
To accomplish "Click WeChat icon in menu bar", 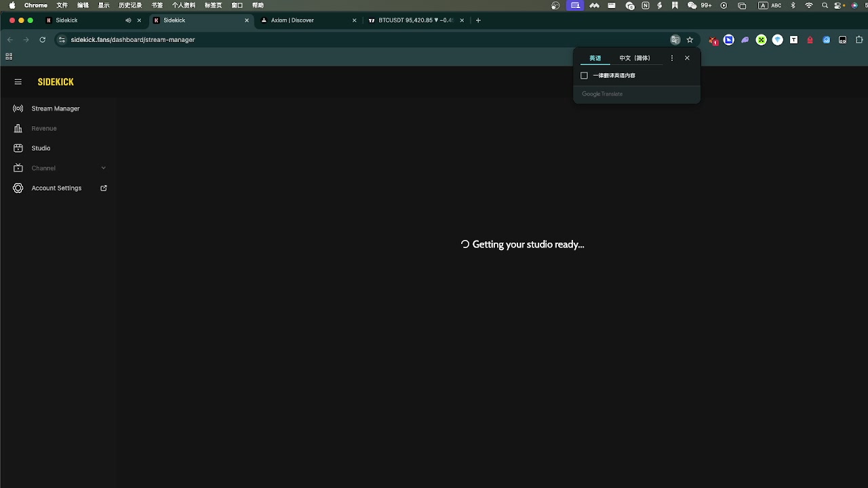I will click(692, 5).
